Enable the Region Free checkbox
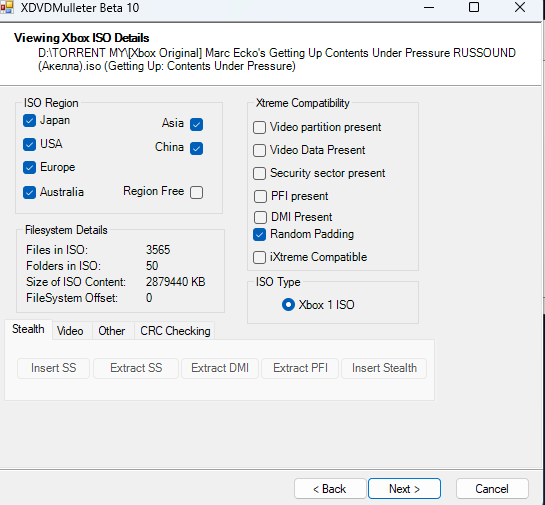Screen dimensions: 545x505 [x=196, y=192]
